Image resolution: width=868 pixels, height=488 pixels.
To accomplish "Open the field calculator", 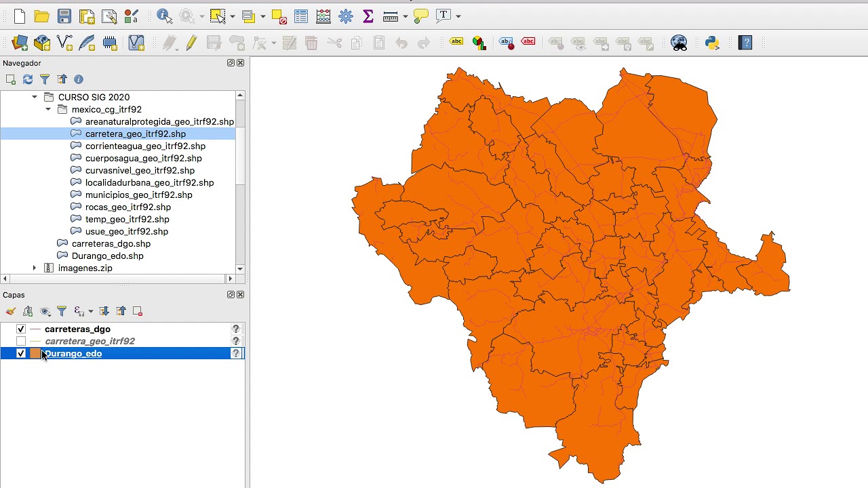I will coord(323,16).
